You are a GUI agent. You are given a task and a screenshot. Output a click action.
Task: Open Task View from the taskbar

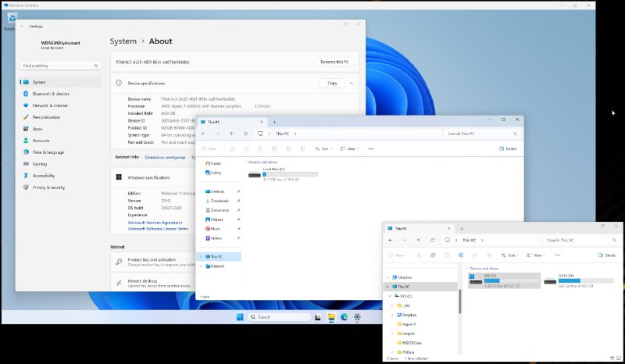318,317
